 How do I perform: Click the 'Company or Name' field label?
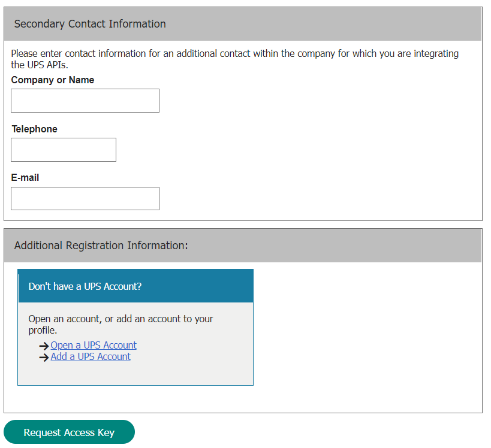53,80
